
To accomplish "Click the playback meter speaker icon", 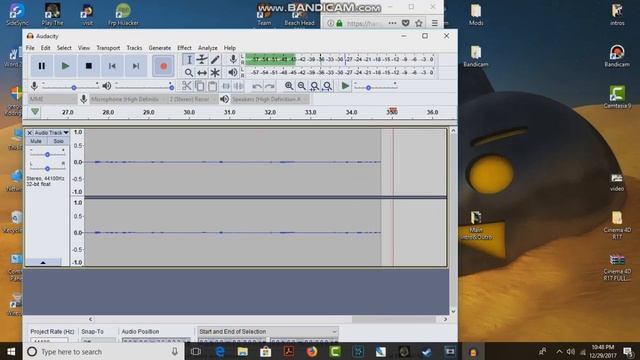I will coord(233,73).
